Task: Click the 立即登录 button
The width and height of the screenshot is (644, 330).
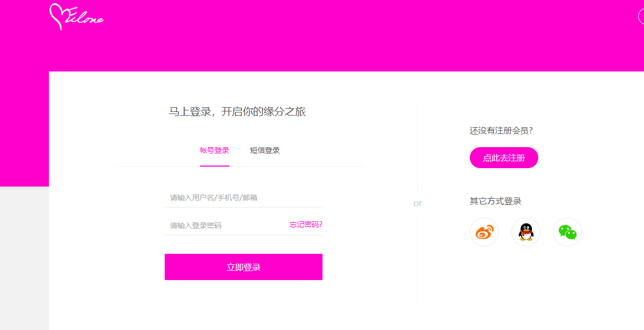Action: click(244, 267)
